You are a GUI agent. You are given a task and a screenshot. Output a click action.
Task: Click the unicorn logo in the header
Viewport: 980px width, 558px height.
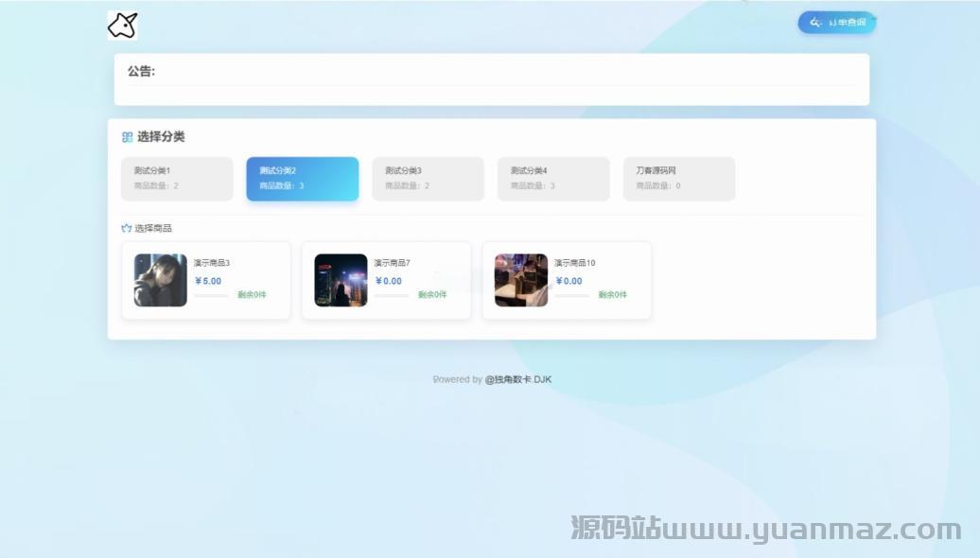pos(123,26)
